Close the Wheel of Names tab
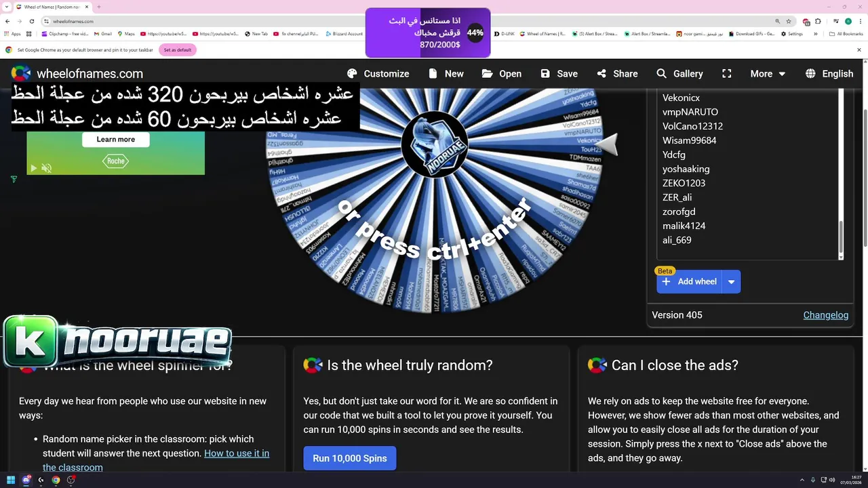868x488 pixels. 88,7
